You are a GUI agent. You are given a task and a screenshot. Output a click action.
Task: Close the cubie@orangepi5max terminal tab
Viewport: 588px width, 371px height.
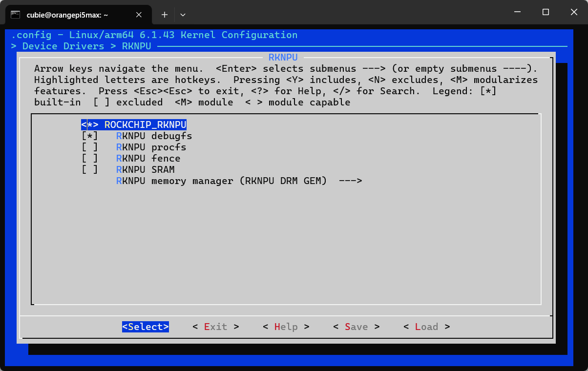(x=139, y=15)
